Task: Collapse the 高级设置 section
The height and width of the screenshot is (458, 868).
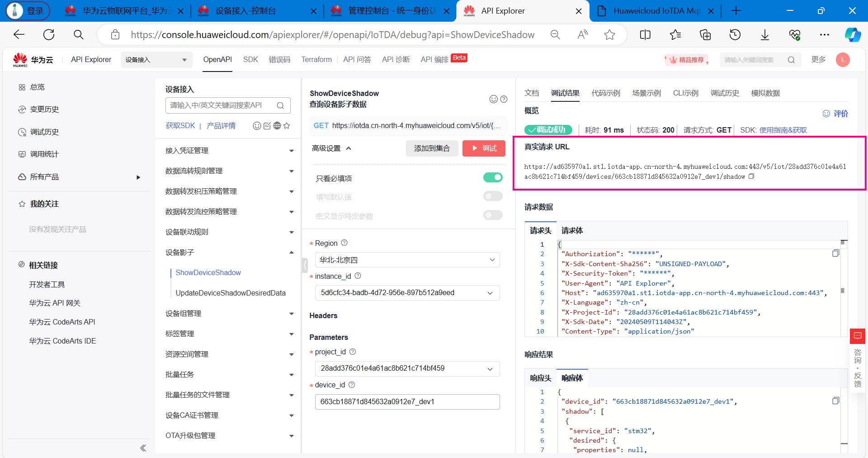Action: click(x=331, y=148)
